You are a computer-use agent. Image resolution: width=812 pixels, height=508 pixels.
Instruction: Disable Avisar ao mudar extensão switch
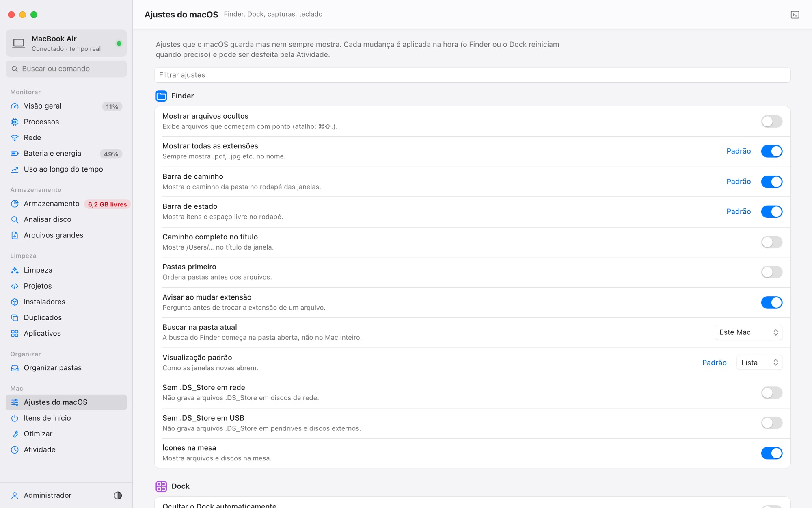771,302
